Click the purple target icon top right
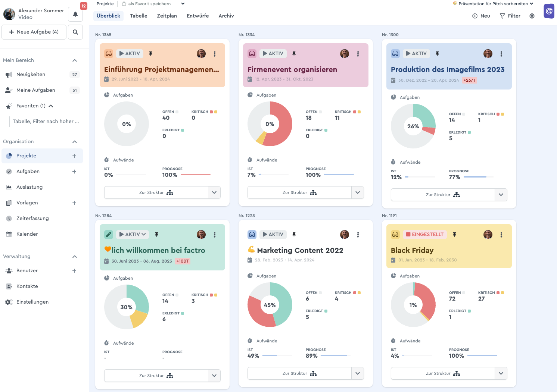This screenshot has width=557, height=392. (x=549, y=11)
